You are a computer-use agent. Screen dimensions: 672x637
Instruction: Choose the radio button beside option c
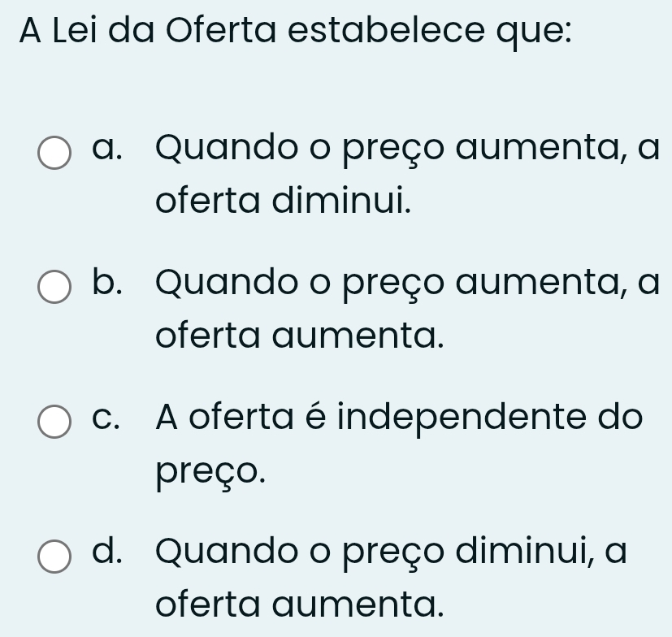pos(54,422)
